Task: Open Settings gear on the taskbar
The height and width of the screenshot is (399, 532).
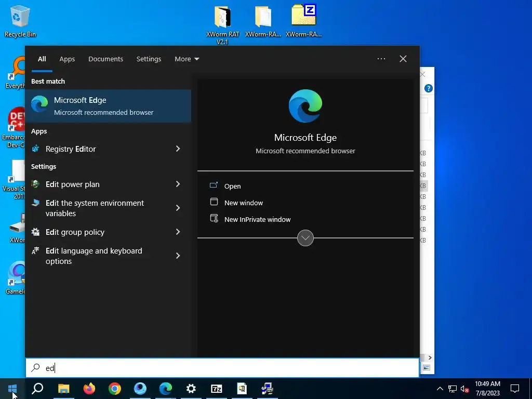Action: (191, 389)
